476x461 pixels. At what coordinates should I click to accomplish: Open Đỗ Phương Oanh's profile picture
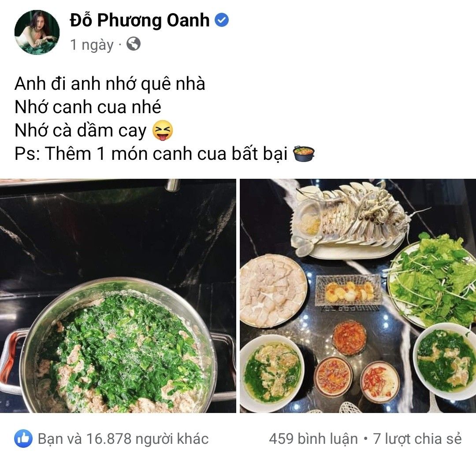(37, 33)
